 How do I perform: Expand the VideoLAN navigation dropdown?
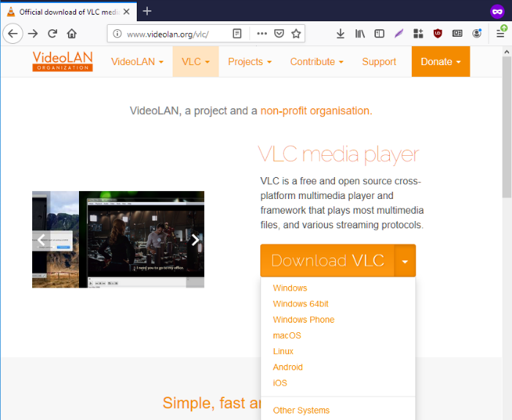click(138, 61)
